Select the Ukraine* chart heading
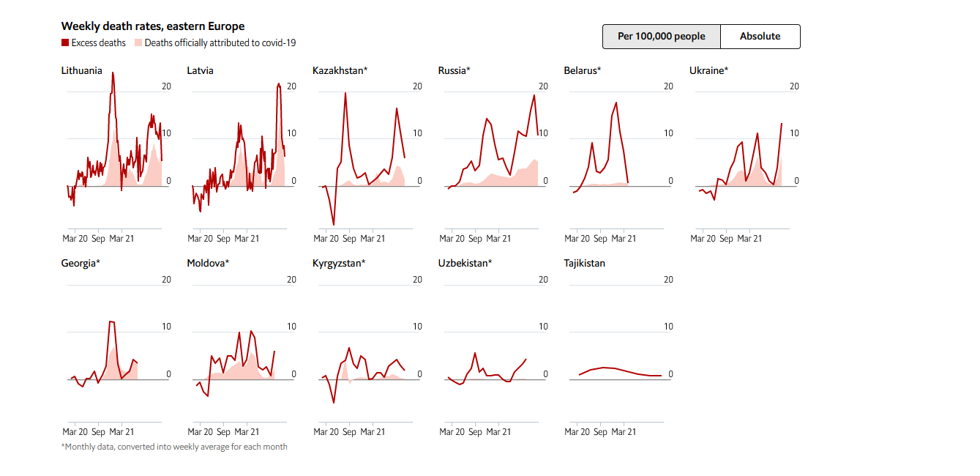The image size is (980, 476). [x=708, y=71]
